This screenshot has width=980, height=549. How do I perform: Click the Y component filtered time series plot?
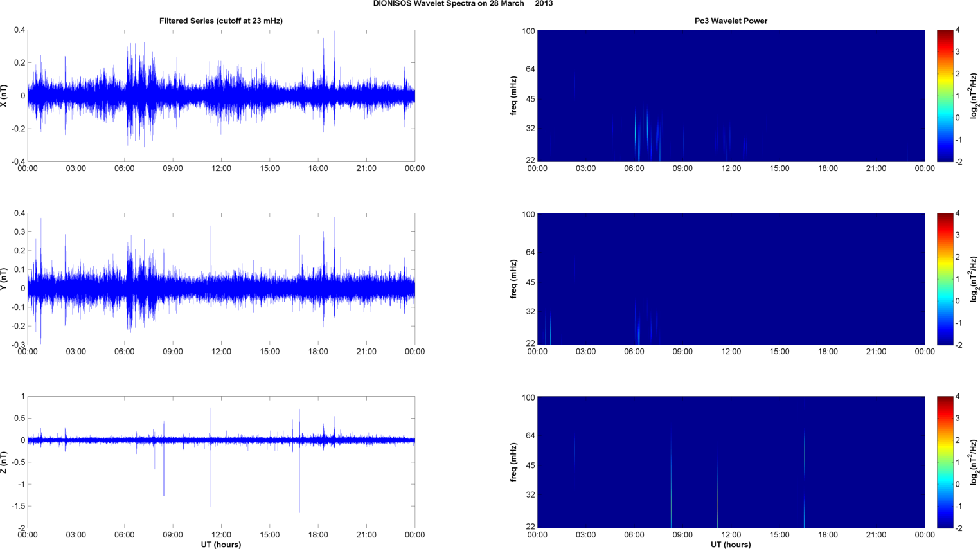click(221, 279)
